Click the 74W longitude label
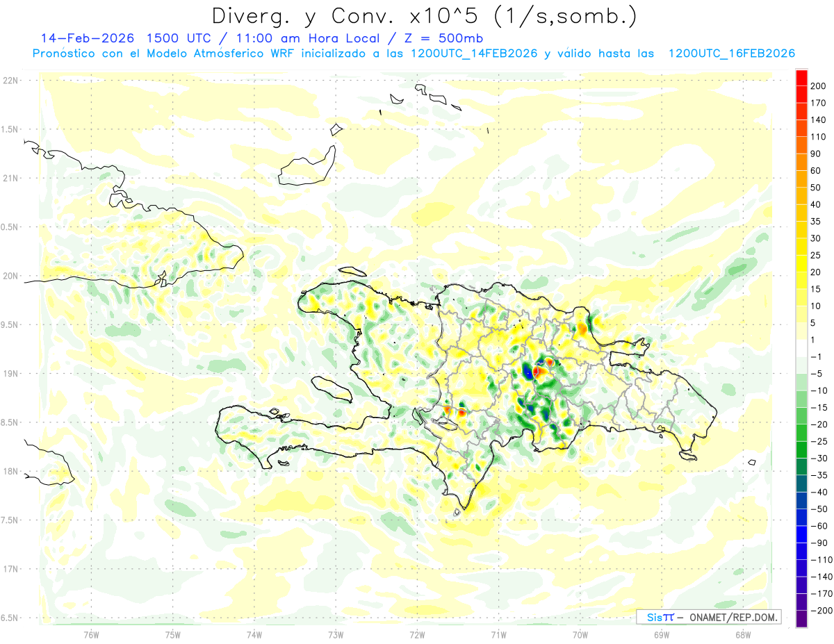The height and width of the screenshot is (644, 834). [x=254, y=634]
